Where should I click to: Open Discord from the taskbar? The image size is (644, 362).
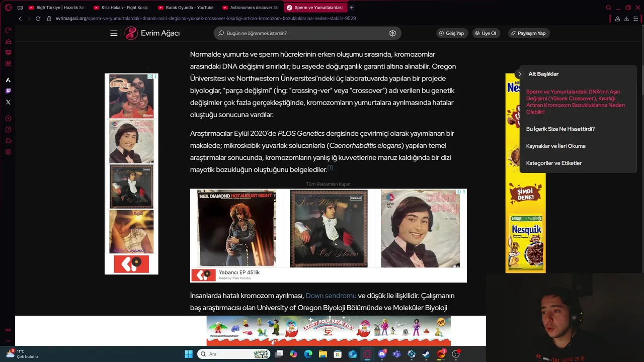click(382, 354)
